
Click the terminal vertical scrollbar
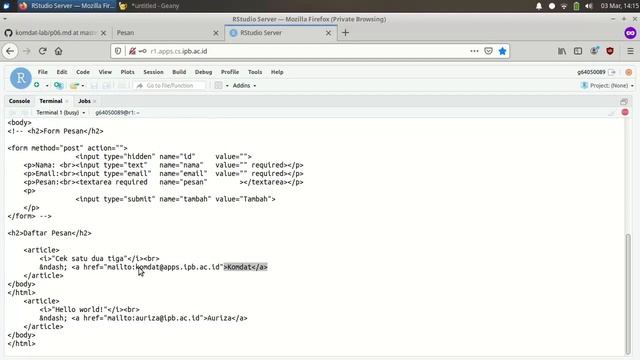(x=628, y=294)
